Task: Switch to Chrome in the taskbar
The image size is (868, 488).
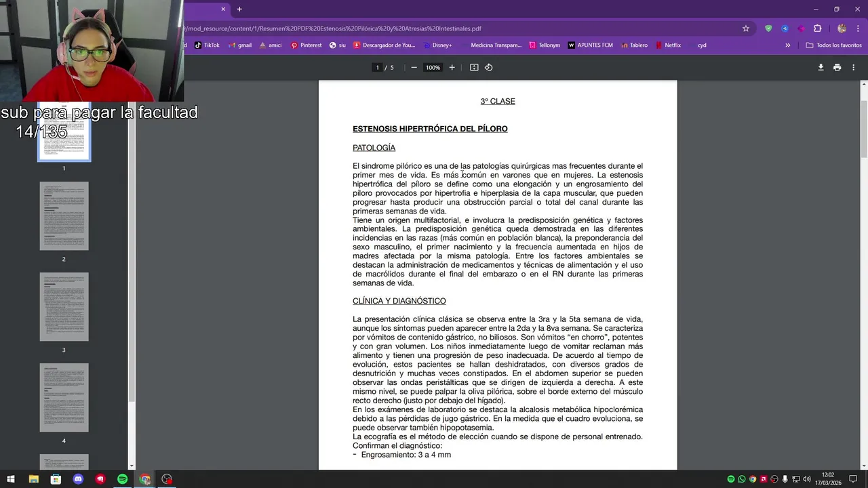Action: tap(144, 479)
